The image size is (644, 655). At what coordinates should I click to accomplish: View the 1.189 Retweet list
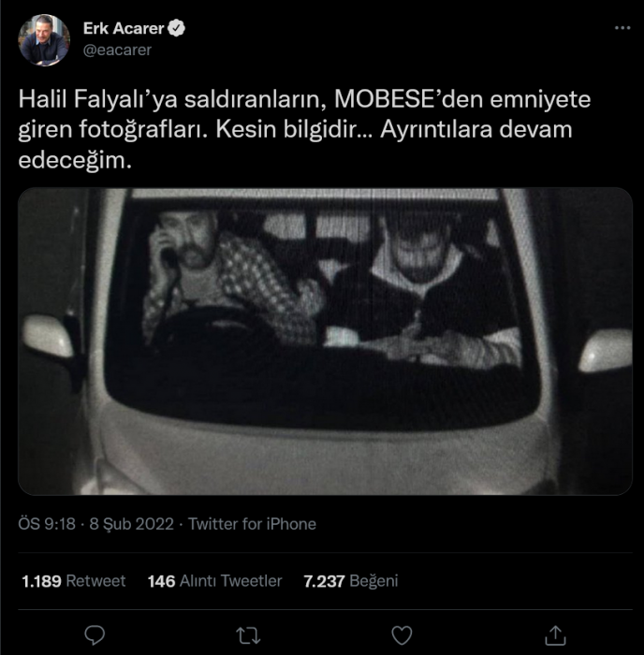click(x=74, y=581)
